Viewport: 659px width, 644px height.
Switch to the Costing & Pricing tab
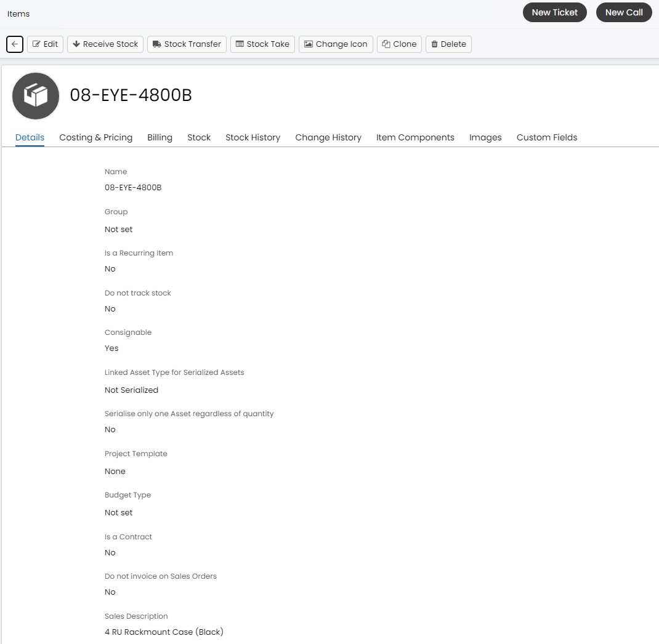[95, 137]
